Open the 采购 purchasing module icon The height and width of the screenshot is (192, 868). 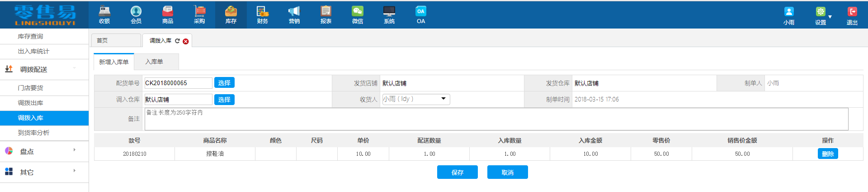(199, 14)
